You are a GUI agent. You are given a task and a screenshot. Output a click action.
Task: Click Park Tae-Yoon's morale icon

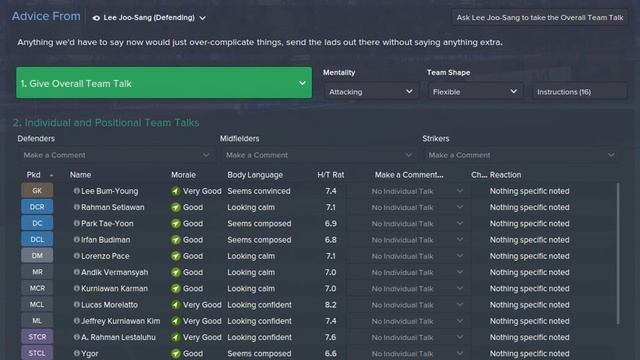click(176, 224)
